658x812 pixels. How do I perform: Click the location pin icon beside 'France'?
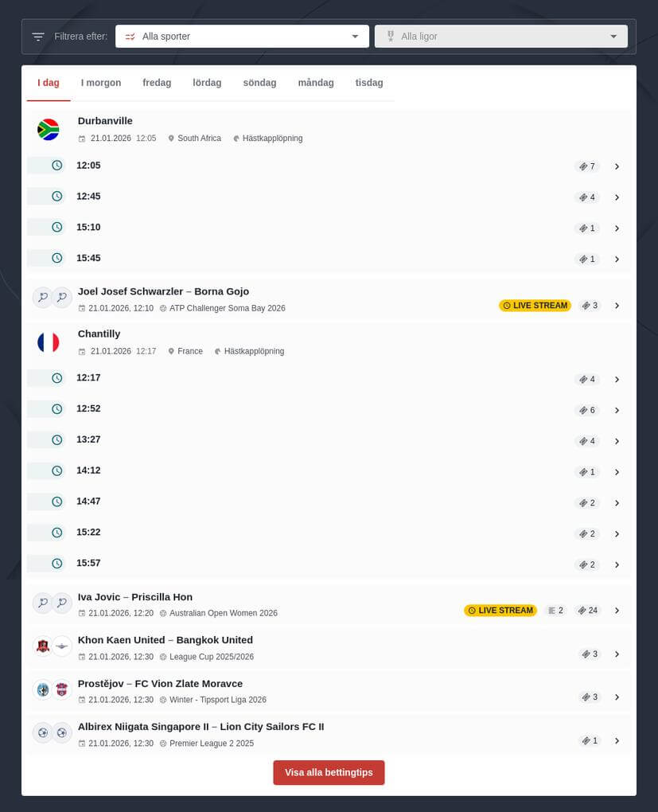tap(171, 351)
